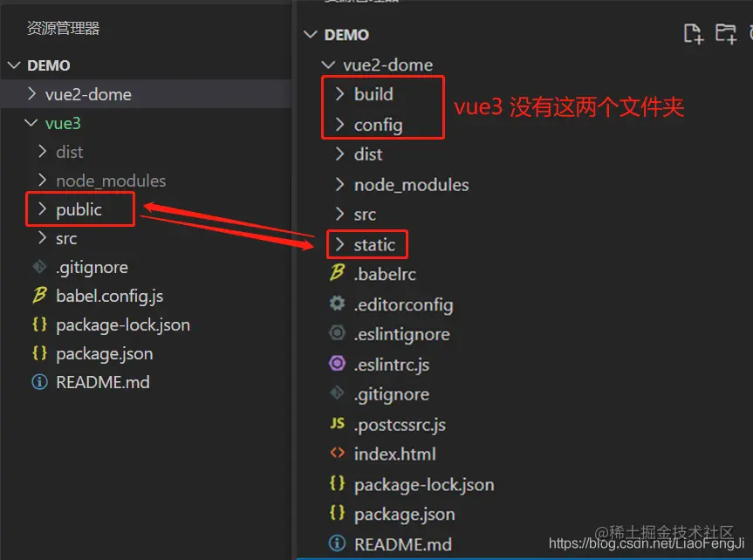Image resolution: width=753 pixels, height=560 pixels.
Task: Click the HTML icon beside index.html
Action: [337, 453]
